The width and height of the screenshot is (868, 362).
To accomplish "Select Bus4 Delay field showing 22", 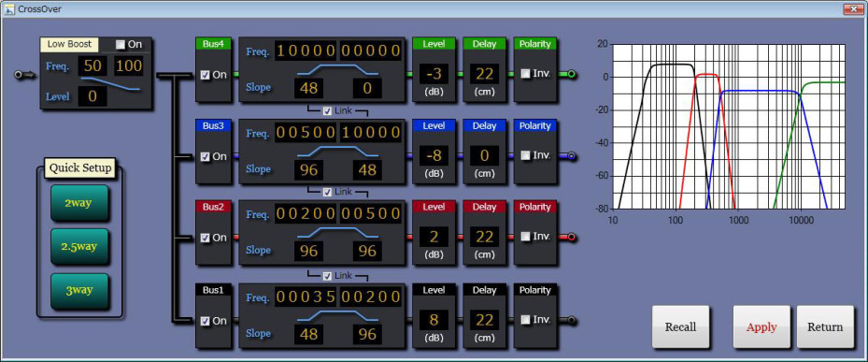I will coord(485,74).
